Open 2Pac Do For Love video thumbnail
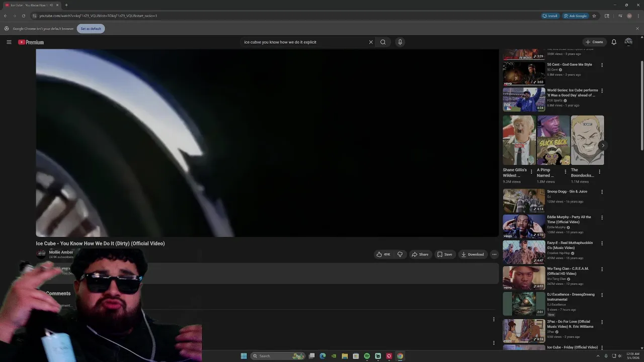The height and width of the screenshot is (362, 644). point(524,331)
